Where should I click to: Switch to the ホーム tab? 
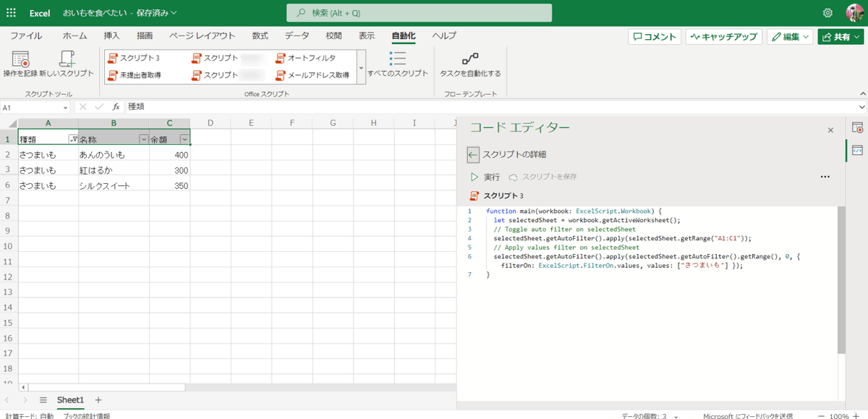[x=75, y=35]
